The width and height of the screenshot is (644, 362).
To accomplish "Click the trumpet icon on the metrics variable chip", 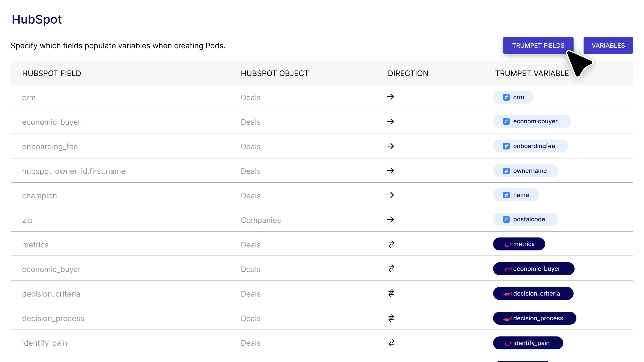I will pos(508,244).
